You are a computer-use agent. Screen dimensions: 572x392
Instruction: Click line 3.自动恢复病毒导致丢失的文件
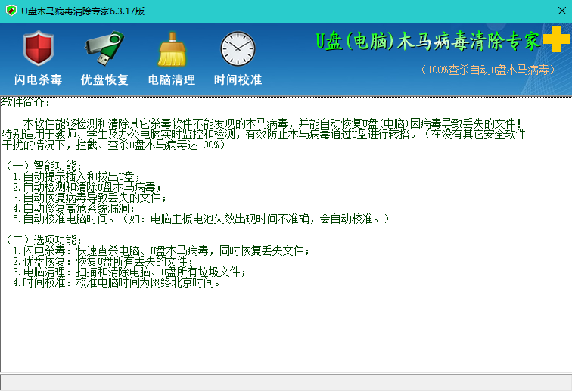tap(89, 198)
